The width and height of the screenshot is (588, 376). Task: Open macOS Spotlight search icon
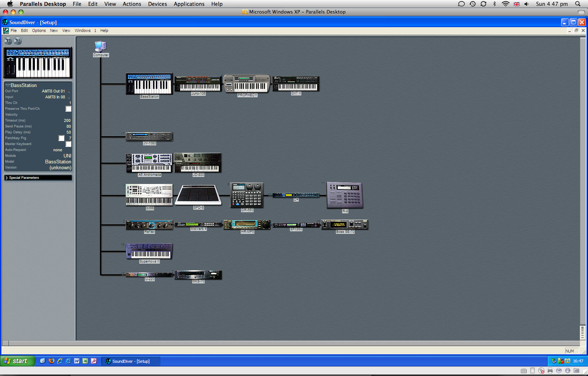tap(578, 4)
